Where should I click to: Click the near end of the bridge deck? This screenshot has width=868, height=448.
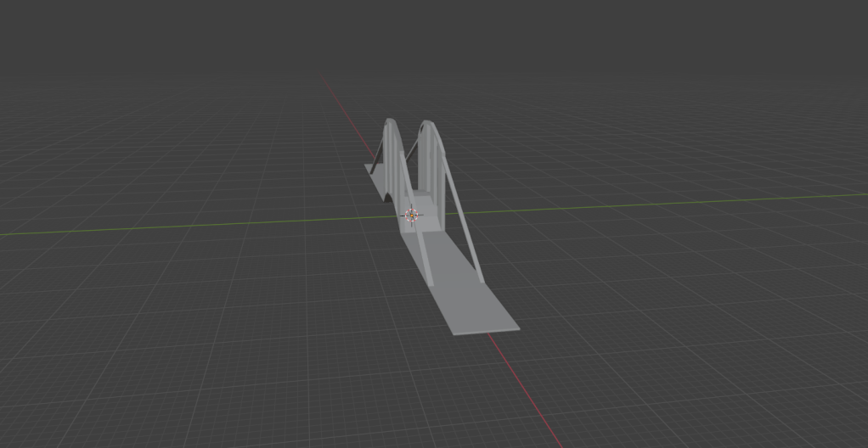click(484, 326)
